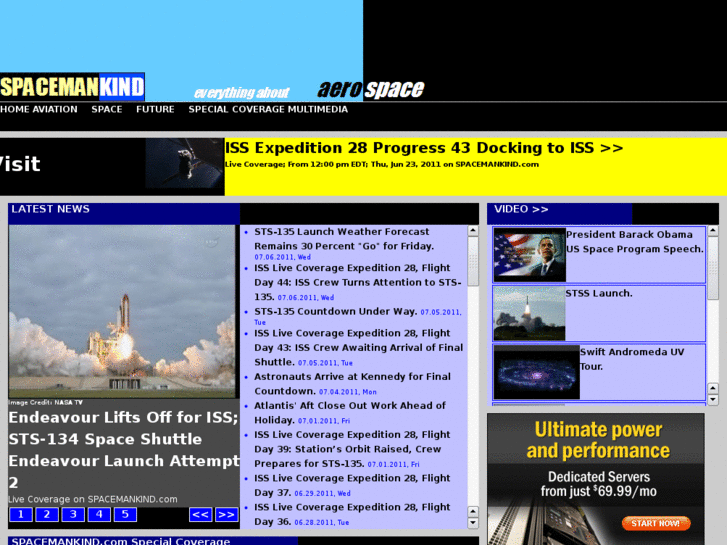Open Astronauts Arrive at Kennedy article
727x545 pixels.
pyautogui.click(x=352, y=384)
